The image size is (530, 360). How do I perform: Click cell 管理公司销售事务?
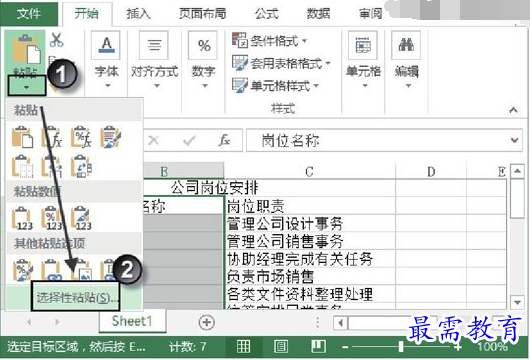click(x=310, y=241)
